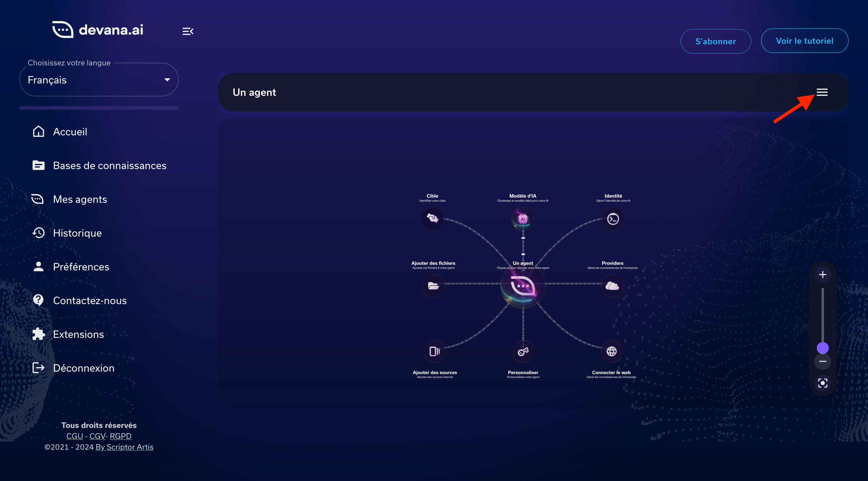Open Bases de connaissances menu item

click(x=109, y=165)
